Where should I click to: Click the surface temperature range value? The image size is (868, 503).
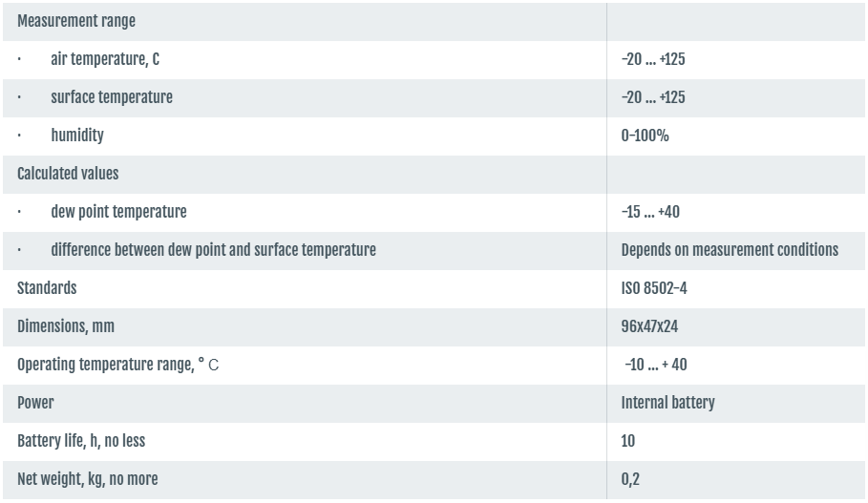(x=653, y=97)
